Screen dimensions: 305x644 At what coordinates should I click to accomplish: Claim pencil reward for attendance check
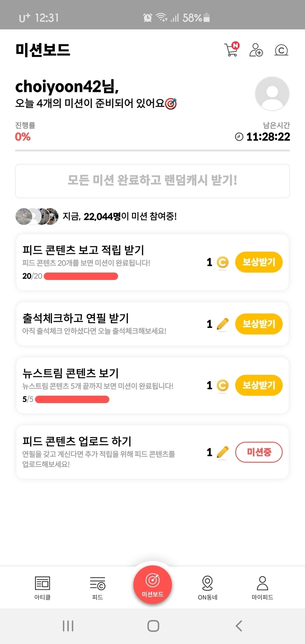[259, 324]
